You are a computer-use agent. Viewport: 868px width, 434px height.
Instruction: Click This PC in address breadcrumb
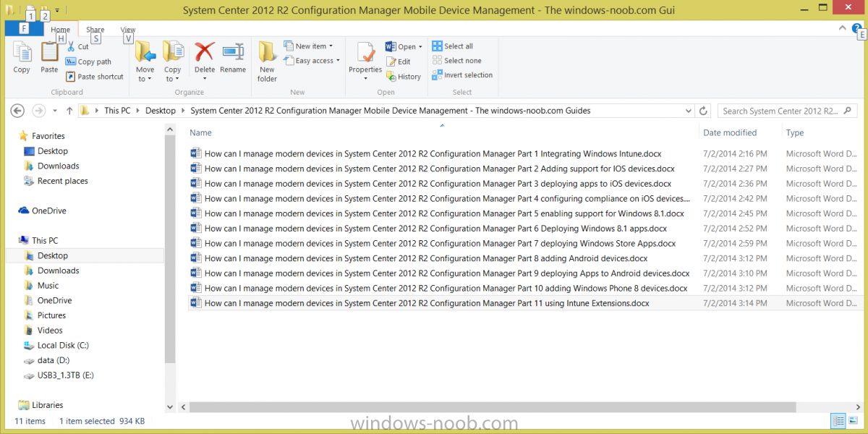pos(118,111)
